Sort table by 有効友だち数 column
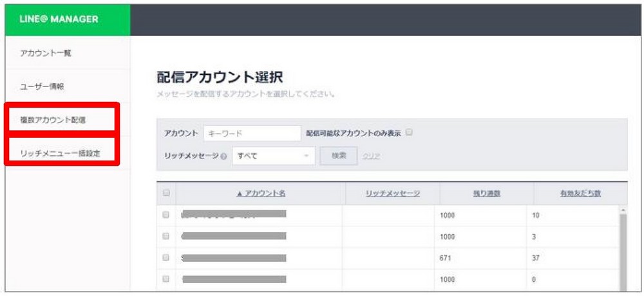Viewport: 644px width, 296px height. pyautogui.click(x=580, y=193)
